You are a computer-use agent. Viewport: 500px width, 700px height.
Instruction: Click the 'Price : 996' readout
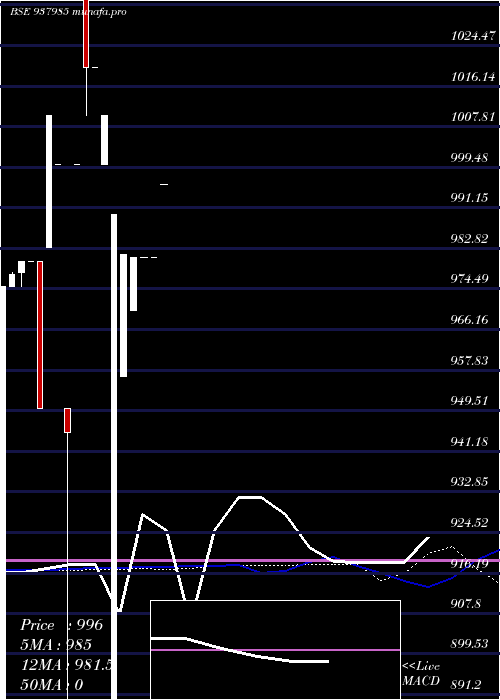(x=62, y=625)
